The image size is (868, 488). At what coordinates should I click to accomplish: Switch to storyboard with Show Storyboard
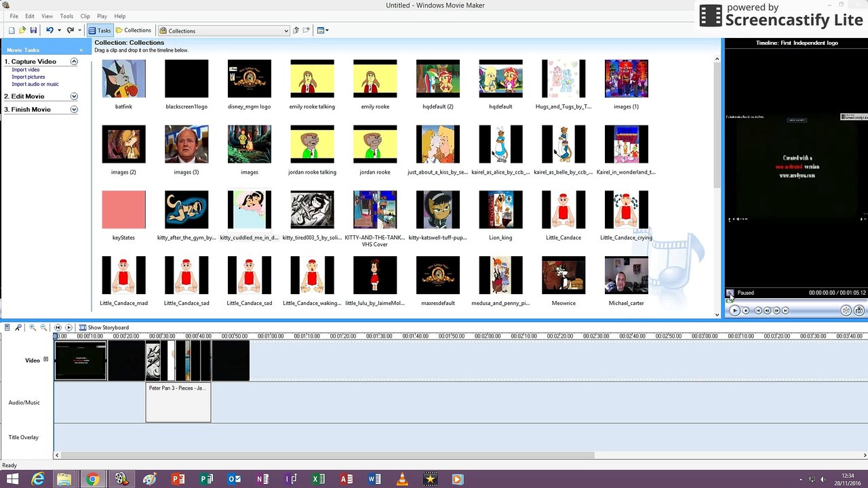[x=104, y=327]
